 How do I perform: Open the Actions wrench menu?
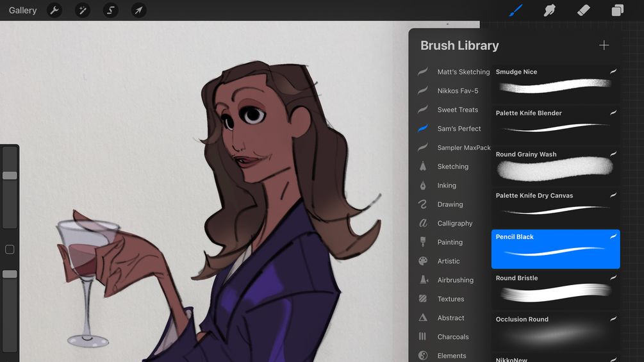pos(54,10)
